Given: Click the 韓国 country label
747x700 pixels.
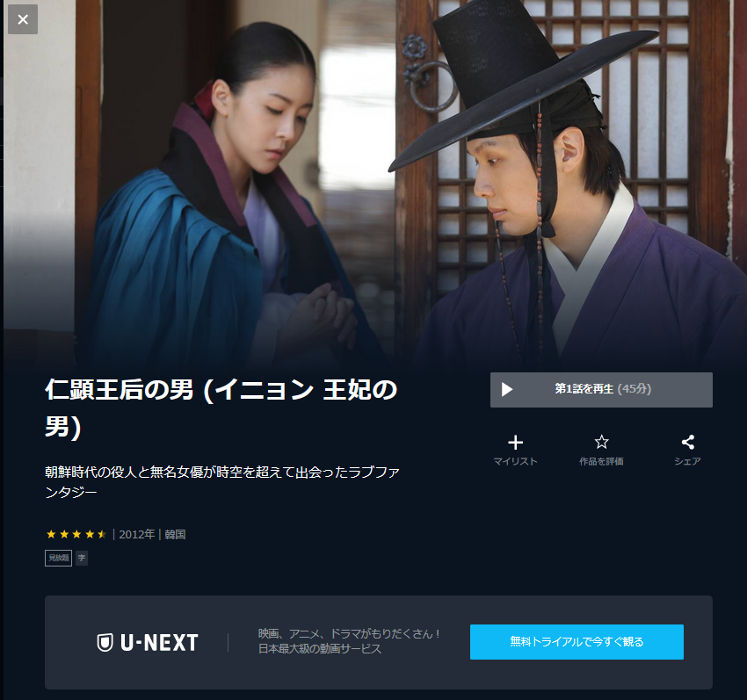Looking at the screenshot, I should click(x=175, y=534).
